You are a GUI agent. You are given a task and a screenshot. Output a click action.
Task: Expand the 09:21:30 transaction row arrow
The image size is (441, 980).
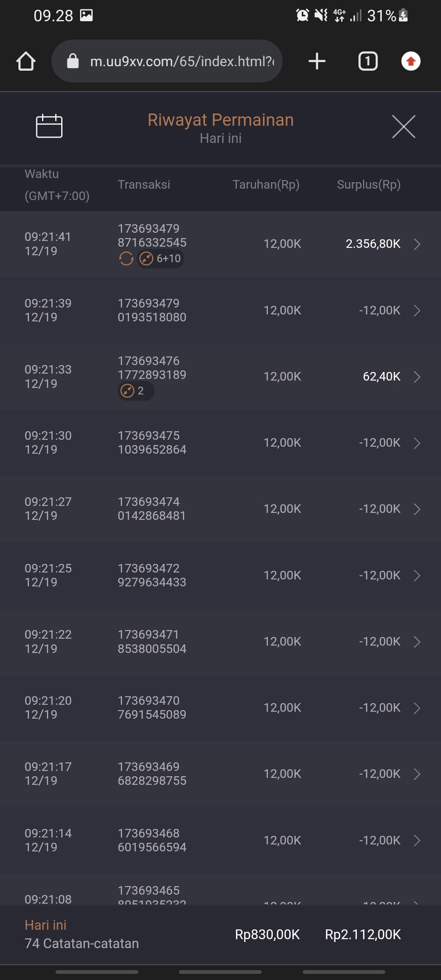click(x=417, y=443)
